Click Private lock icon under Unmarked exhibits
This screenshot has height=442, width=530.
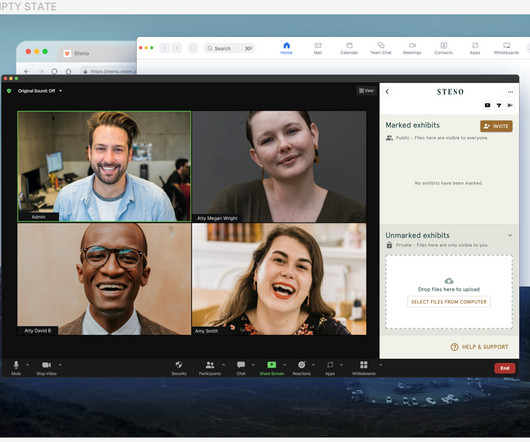click(389, 245)
